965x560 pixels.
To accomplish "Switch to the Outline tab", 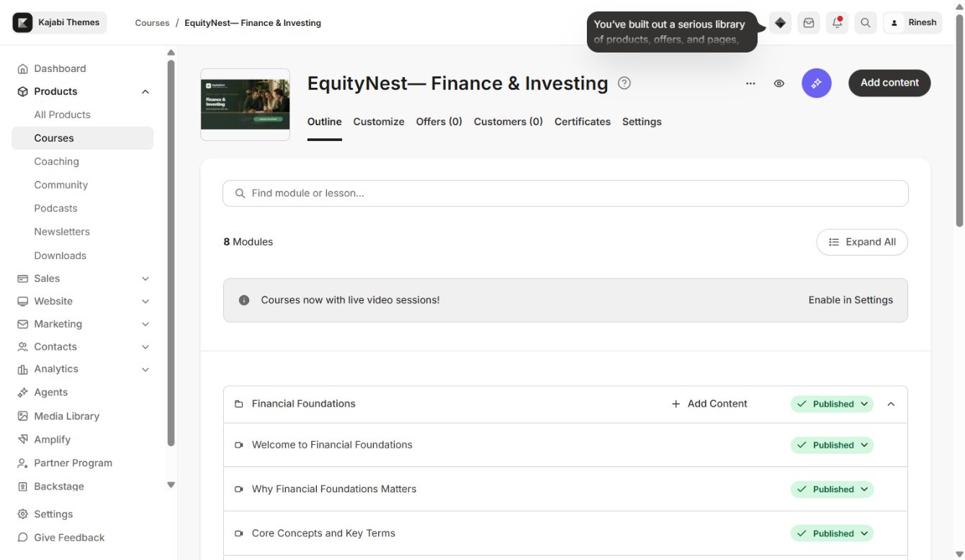I will [324, 122].
